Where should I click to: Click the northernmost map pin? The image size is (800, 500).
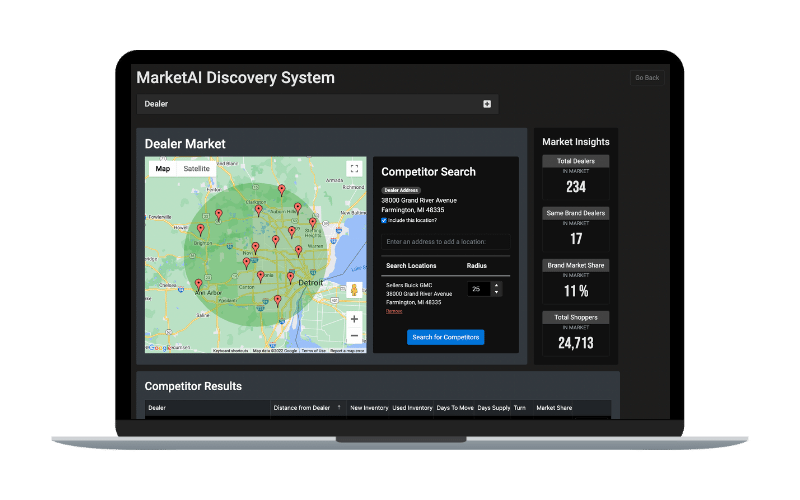click(x=282, y=190)
